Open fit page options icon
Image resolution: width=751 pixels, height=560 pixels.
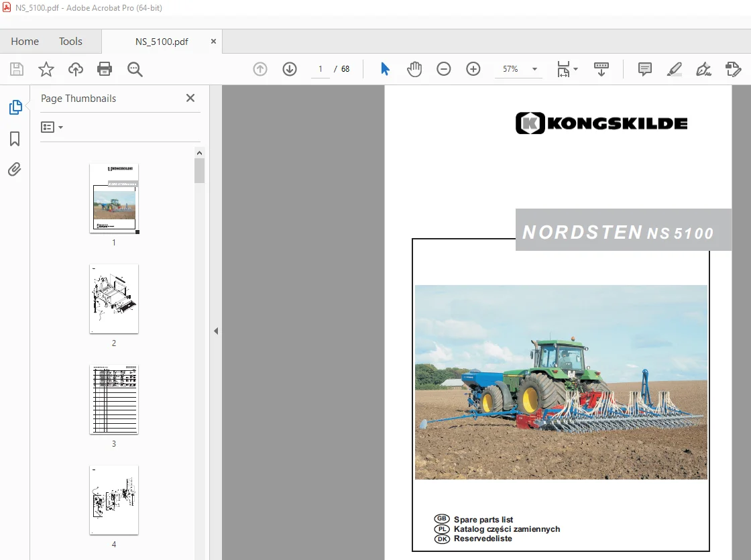(x=564, y=70)
